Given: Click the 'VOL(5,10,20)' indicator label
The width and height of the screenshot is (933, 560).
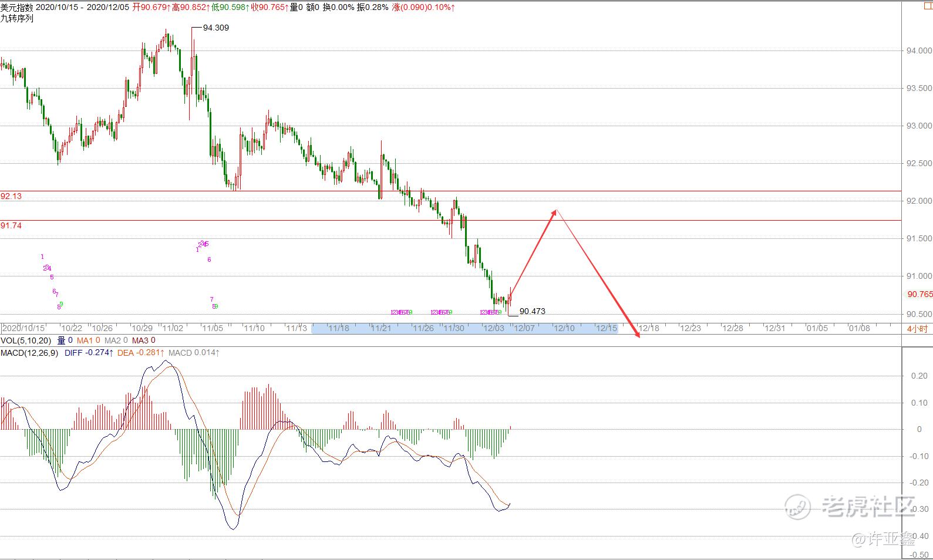Looking at the screenshot, I should (26, 340).
